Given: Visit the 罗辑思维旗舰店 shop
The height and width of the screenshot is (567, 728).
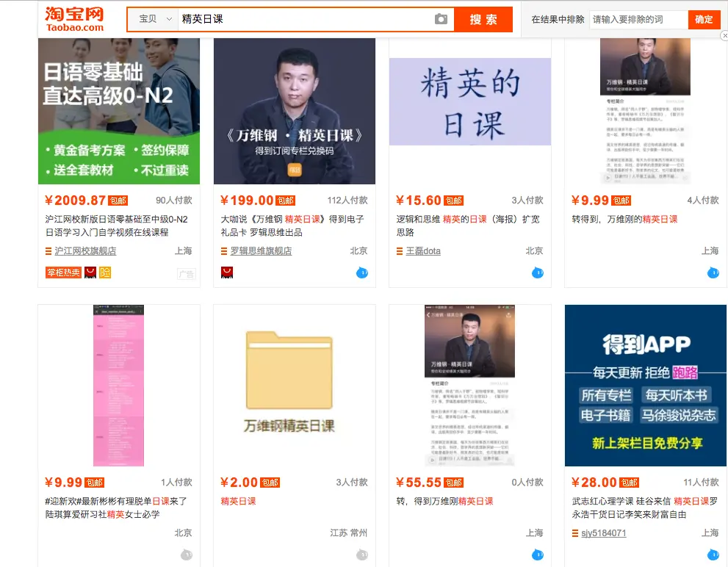Looking at the screenshot, I should click(261, 251).
